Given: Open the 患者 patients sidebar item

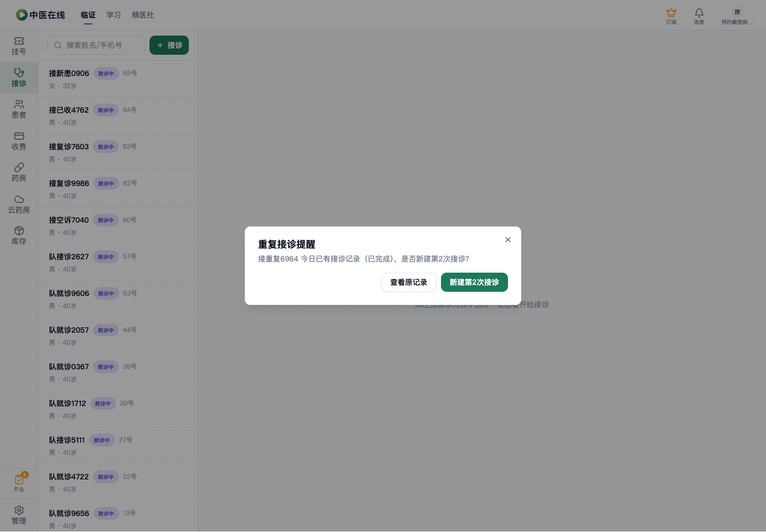Looking at the screenshot, I should coord(19,109).
